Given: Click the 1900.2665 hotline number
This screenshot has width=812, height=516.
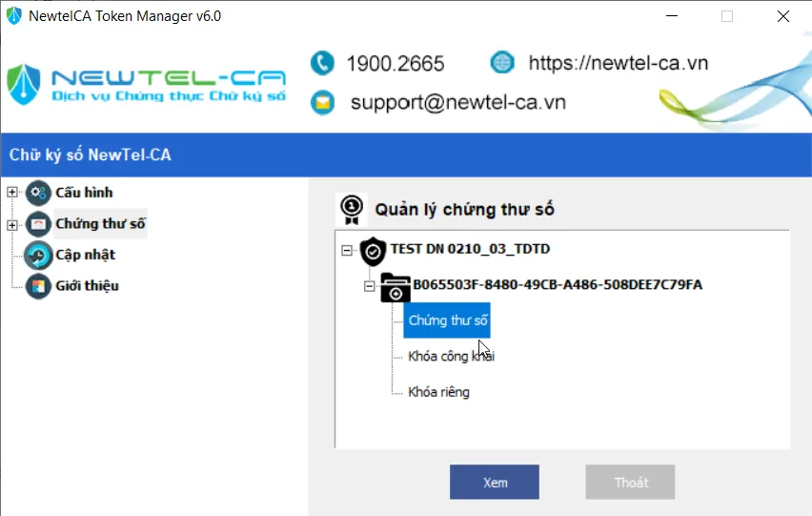Looking at the screenshot, I should tap(396, 64).
